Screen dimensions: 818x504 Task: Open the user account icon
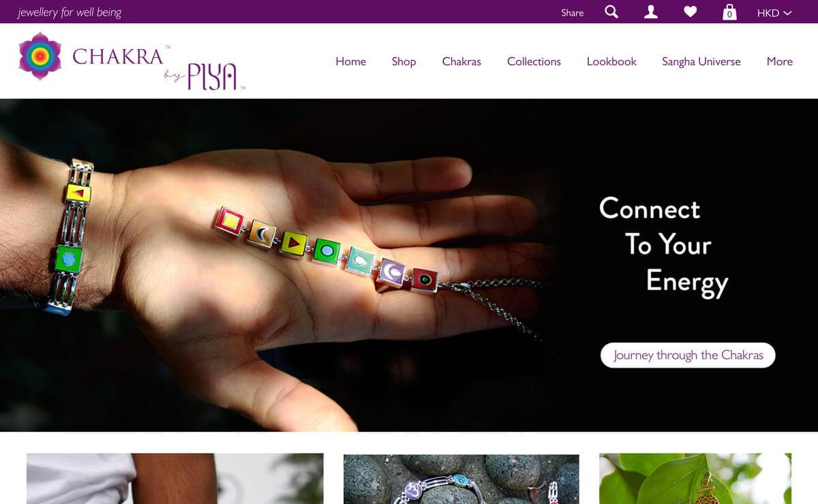click(651, 12)
